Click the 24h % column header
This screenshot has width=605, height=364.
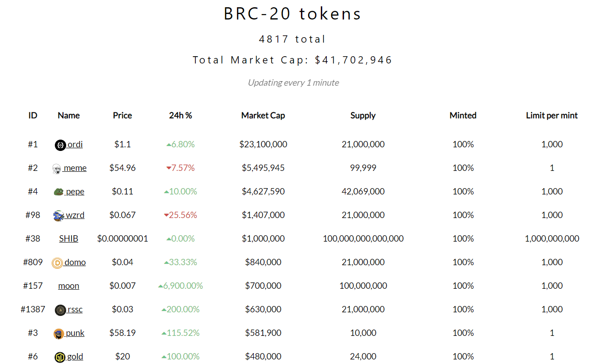pos(180,116)
